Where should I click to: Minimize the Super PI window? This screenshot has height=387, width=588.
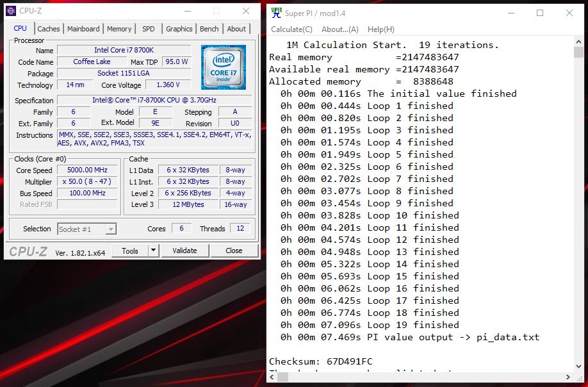(x=510, y=13)
